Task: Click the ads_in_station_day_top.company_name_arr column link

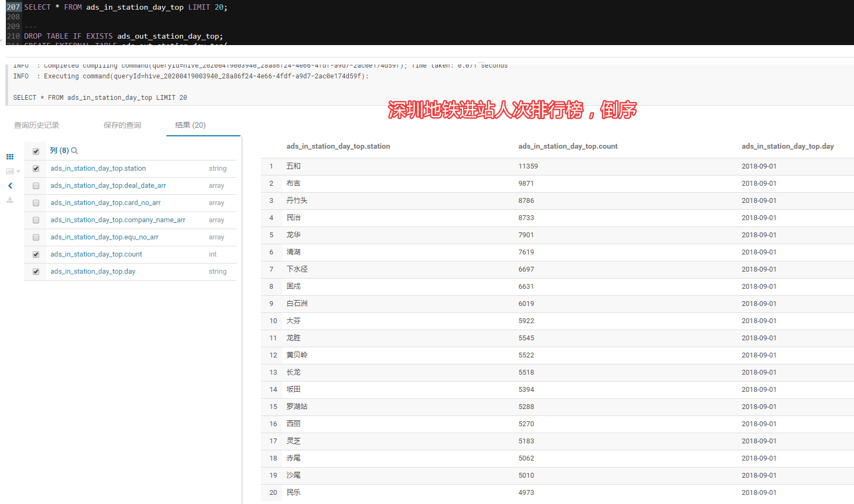Action: pyautogui.click(x=118, y=220)
